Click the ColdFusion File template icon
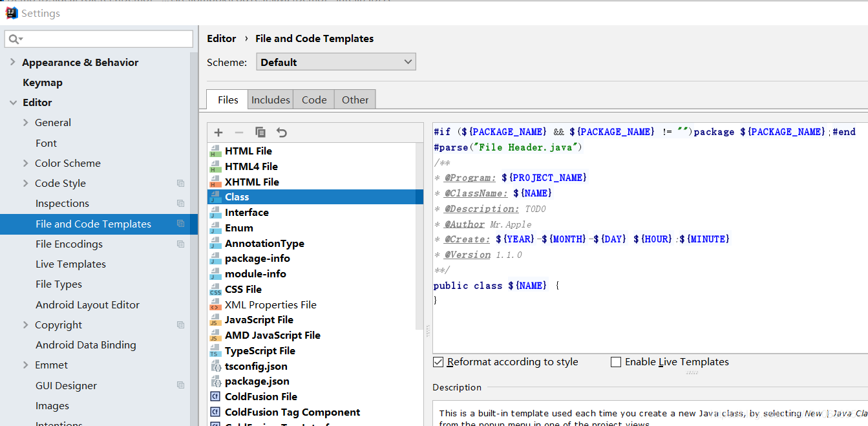 click(215, 397)
